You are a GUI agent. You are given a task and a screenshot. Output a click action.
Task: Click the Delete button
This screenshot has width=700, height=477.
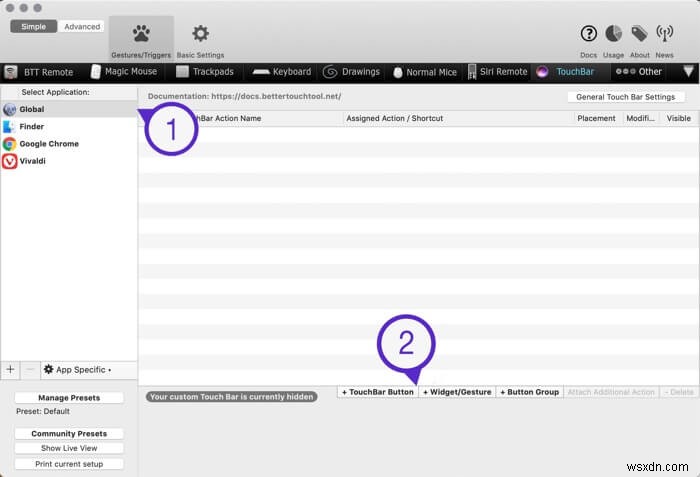(x=679, y=392)
